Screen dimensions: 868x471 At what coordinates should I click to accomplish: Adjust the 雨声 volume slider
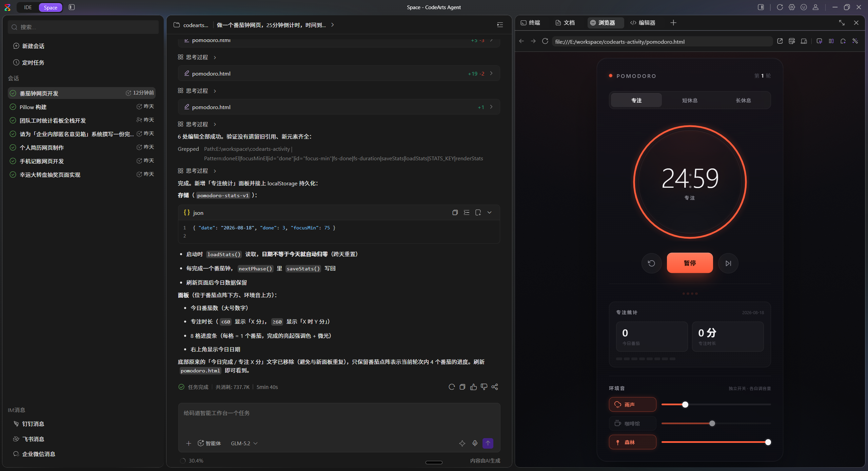[716, 405]
